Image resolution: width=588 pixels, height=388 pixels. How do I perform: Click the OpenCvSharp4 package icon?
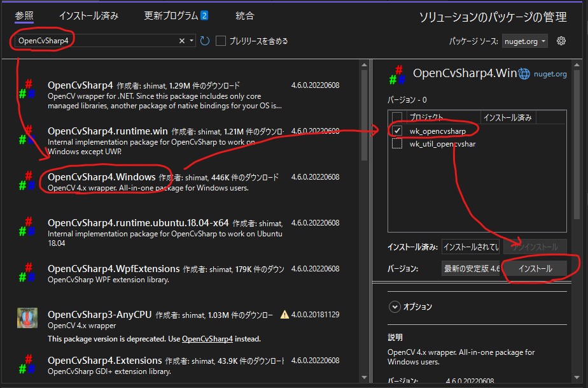click(x=27, y=89)
